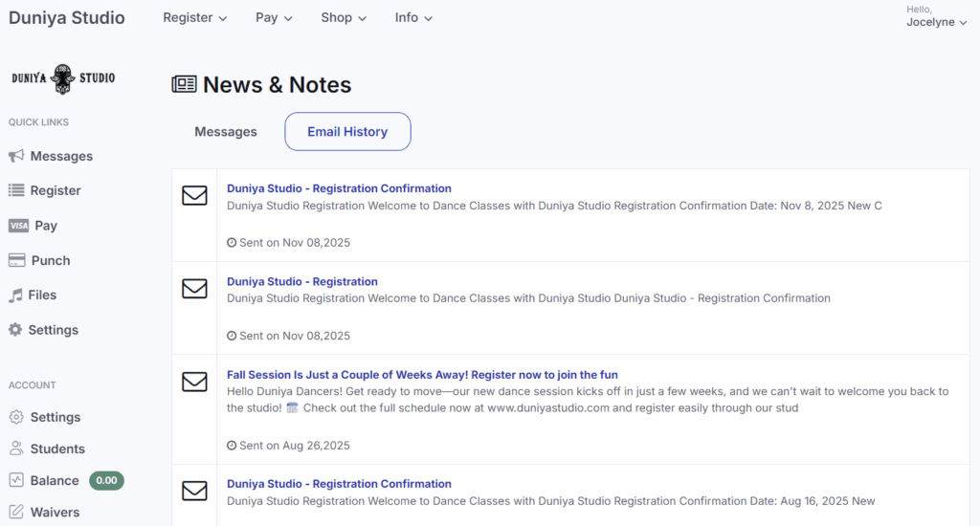Click the gear icon under Quick Links
Screen dimensions: 980x526
click(15, 330)
